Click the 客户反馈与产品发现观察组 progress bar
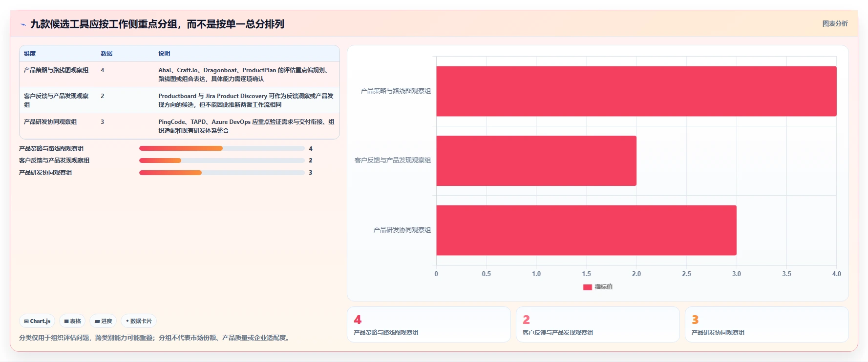868x362 pixels. (222, 161)
